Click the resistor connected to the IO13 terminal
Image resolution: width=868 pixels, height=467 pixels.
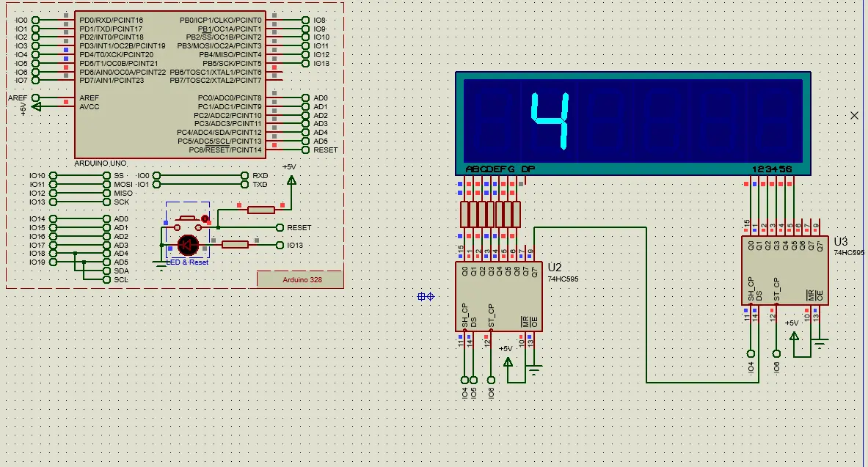235,245
